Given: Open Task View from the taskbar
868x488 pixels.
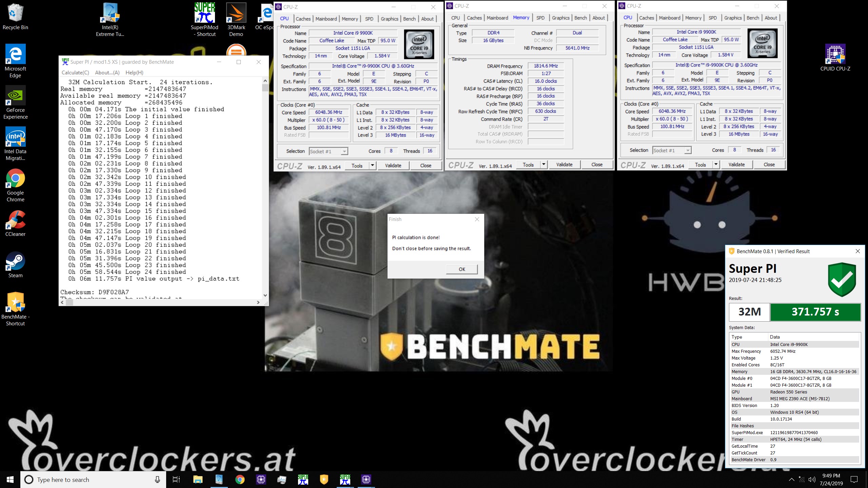Looking at the screenshot, I should tap(176, 480).
